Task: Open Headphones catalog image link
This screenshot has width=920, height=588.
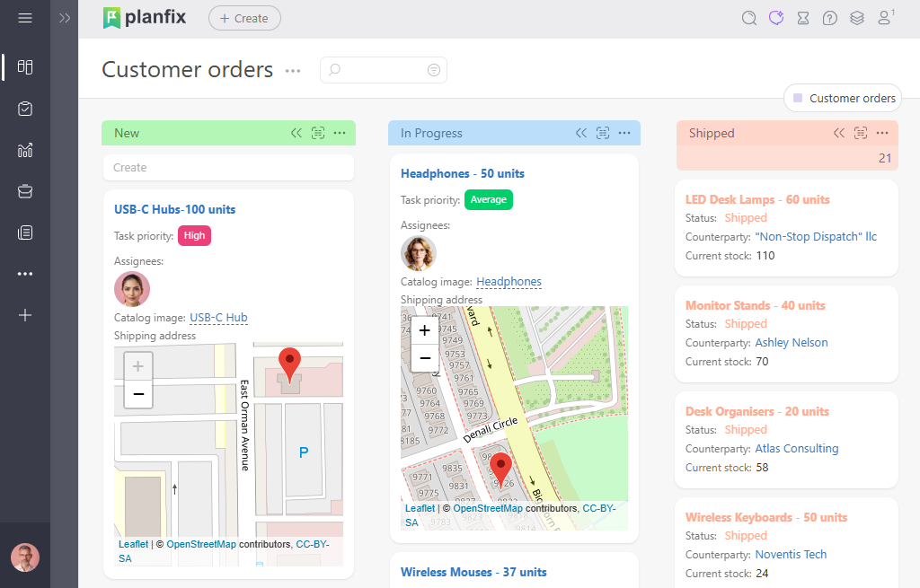Action: point(509,282)
